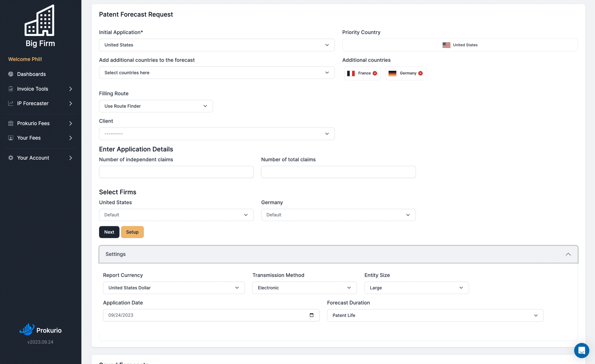Focus the Number of total claims field
595x364 pixels.
point(338,172)
